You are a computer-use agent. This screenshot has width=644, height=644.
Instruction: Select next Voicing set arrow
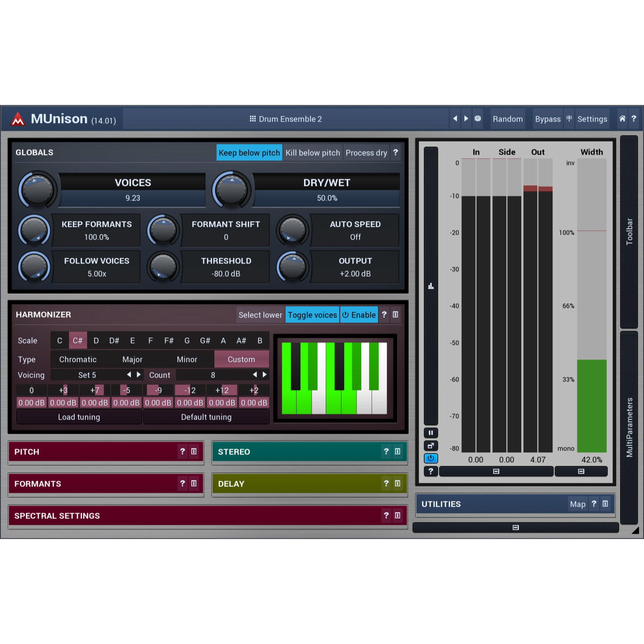pos(139,375)
